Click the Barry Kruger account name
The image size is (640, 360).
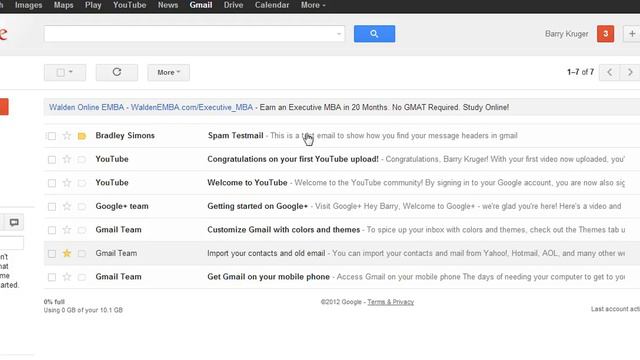click(567, 34)
